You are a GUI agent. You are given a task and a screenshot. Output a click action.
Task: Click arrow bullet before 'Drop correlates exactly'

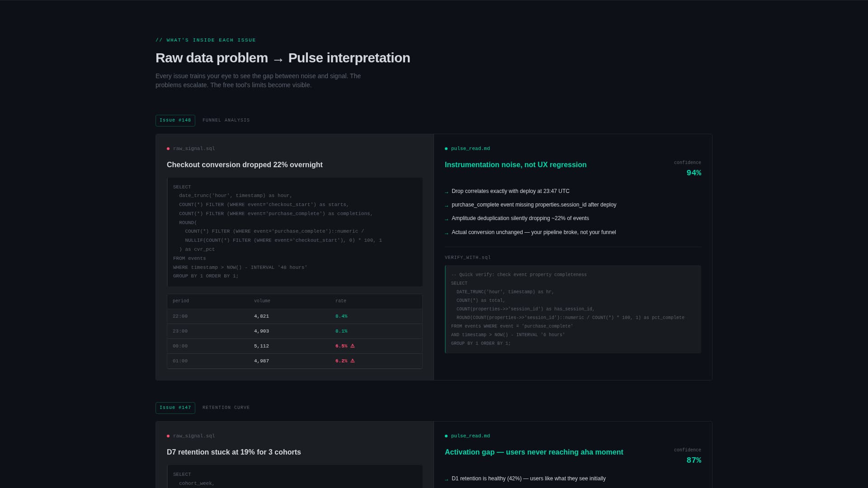point(447,192)
